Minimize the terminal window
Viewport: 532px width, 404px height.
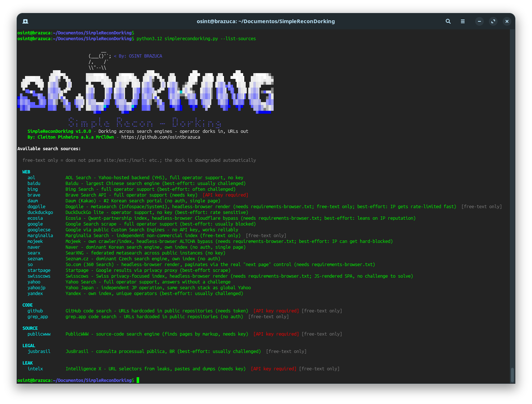click(x=479, y=21)
